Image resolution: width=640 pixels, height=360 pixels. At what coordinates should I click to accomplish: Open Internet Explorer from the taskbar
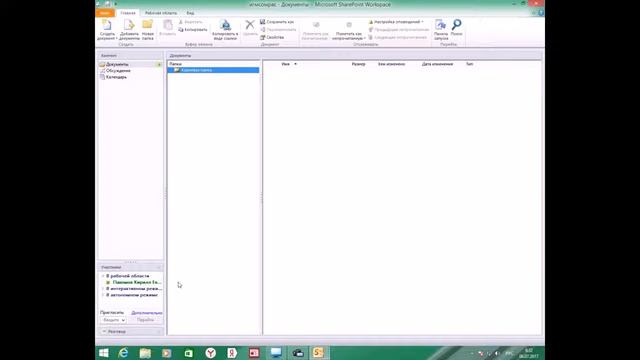point(123,353)
